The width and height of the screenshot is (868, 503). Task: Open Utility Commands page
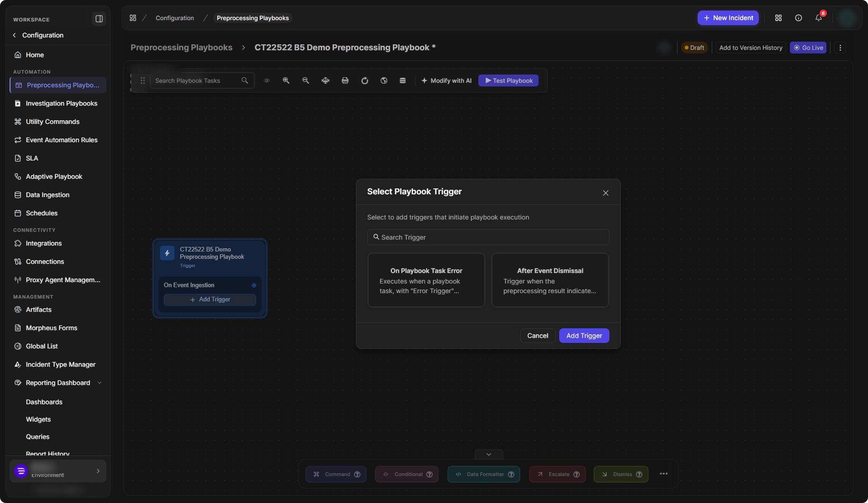click(58, 122)
